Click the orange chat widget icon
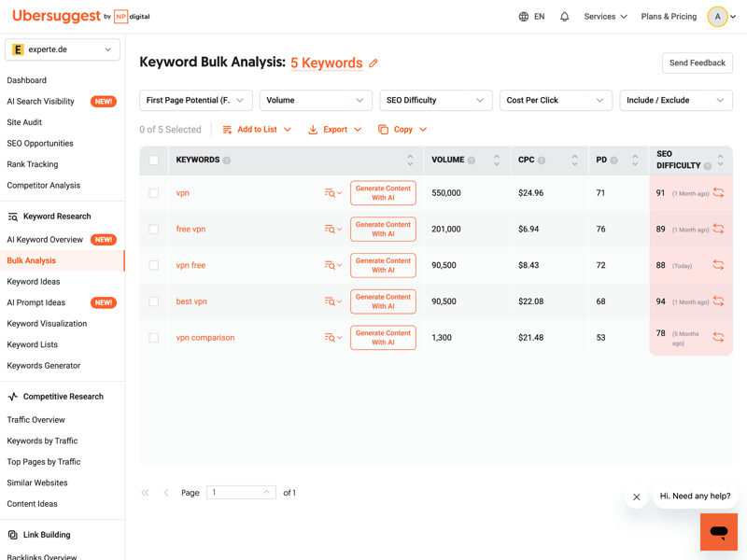Image resolution: width=747 pixels, height=560 pixels. (718, 532)
